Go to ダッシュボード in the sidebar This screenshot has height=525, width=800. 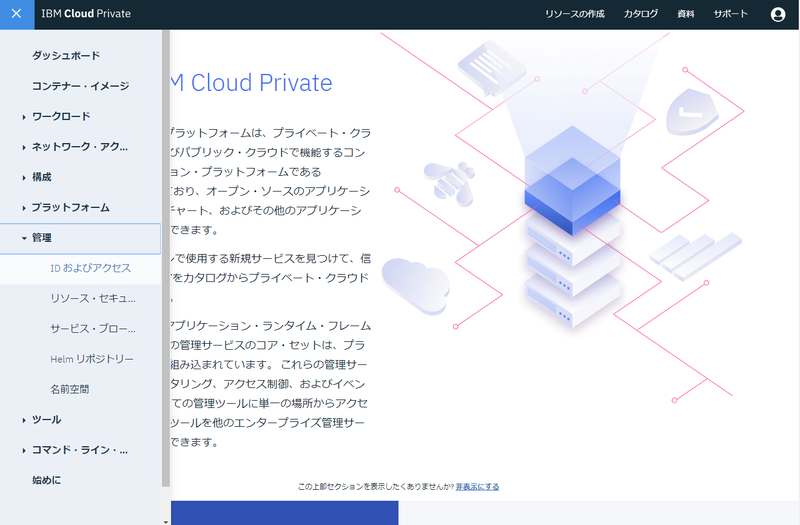point(66,56)
